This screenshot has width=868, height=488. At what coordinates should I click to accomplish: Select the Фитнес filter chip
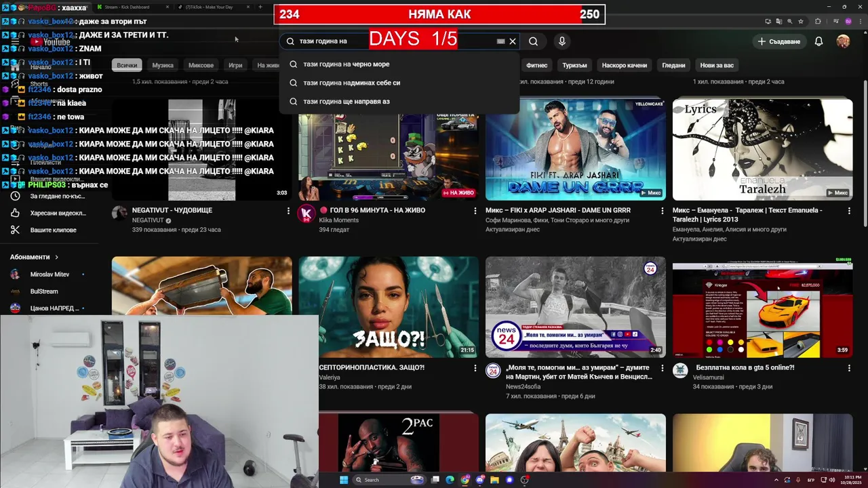(536, 65)
